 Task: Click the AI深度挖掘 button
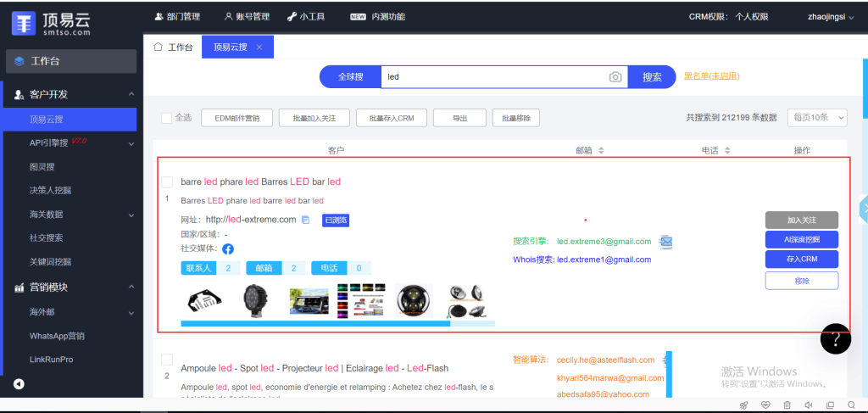coord(801,239)
